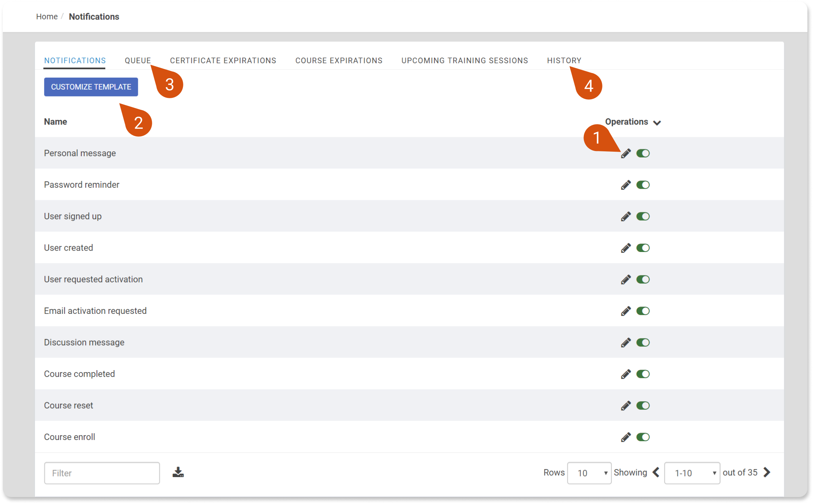813x504 pixels.
Task: Open the Upcoming Training Sessions tab
Action: click(465, 60)
